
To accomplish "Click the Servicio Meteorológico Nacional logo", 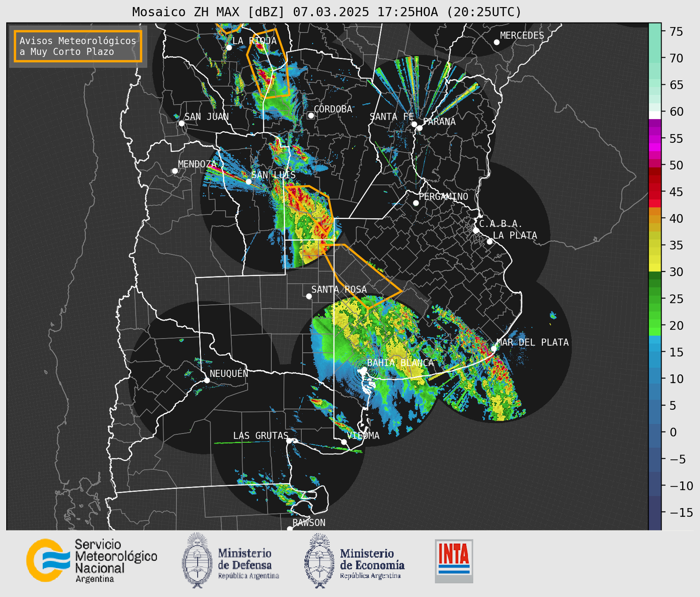I will (92, 560).
